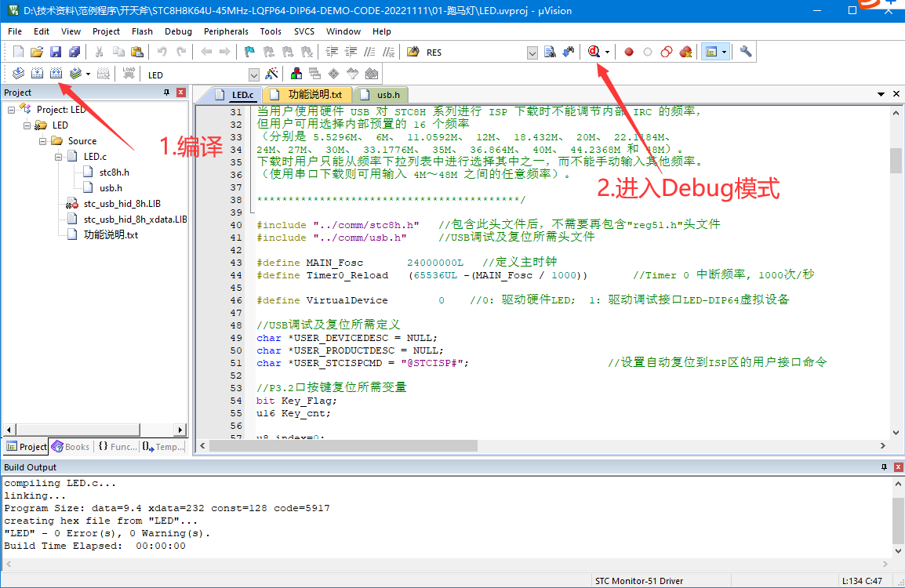905x588 pixels.
Task: Click the Manage Project Items icon
Action: 296,74
